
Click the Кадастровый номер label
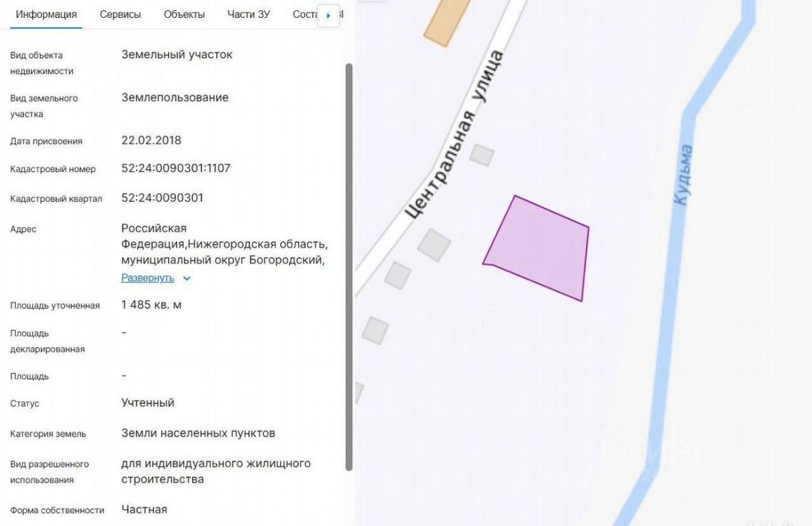pyautogui.click(x=53, y=169)
